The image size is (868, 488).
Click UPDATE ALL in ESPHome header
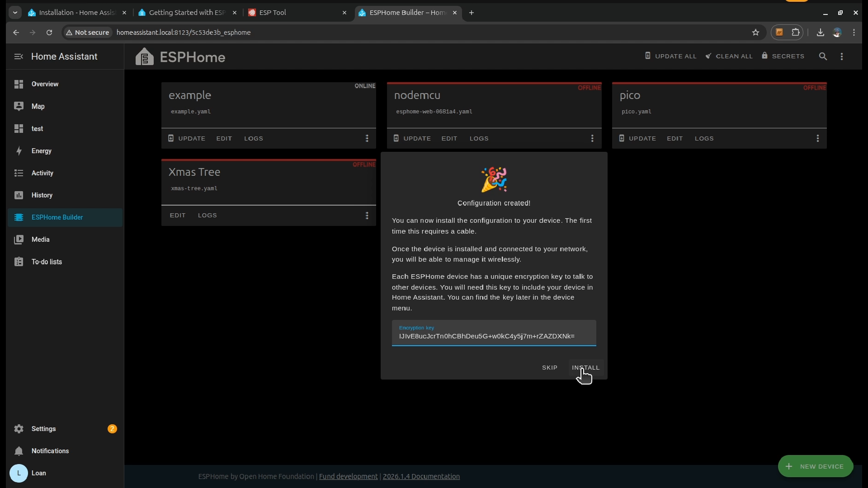(670, 56)
